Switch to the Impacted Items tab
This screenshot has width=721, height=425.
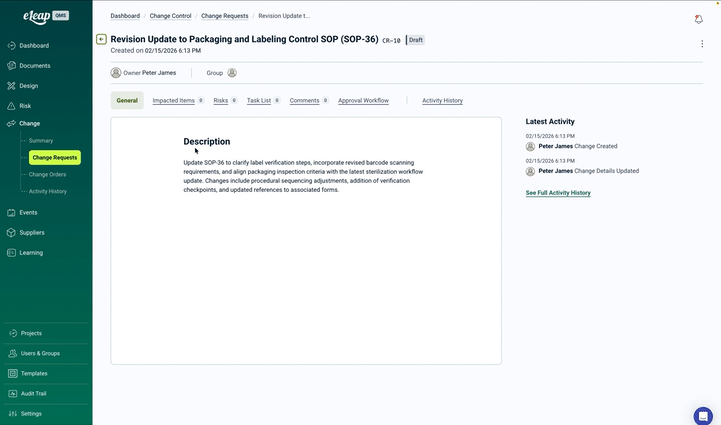pyautogui.click(x=174, y=101)
